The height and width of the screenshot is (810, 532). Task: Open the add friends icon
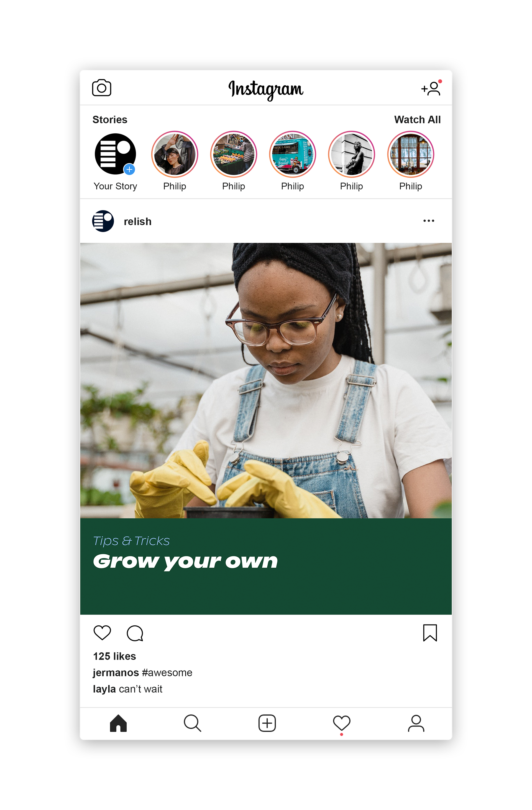pos(431,88)
